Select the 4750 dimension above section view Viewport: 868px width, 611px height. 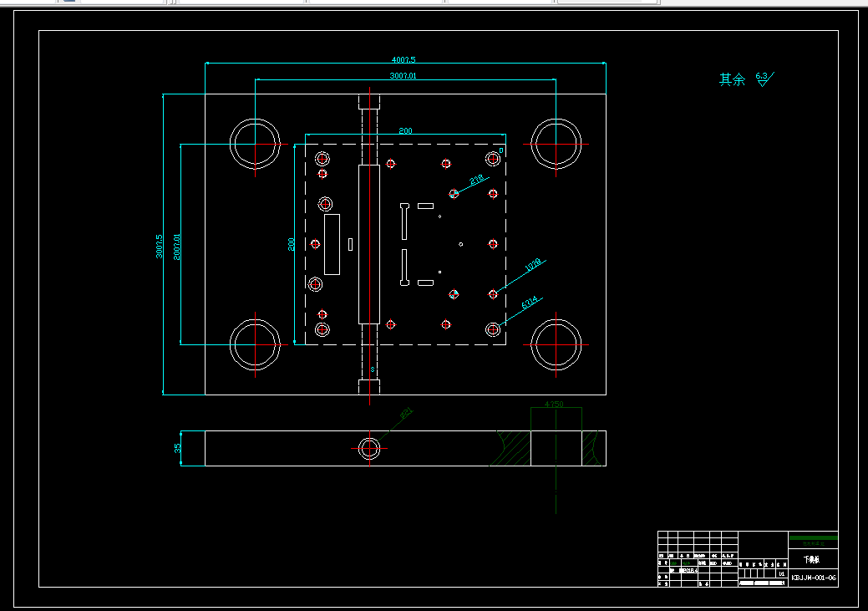coord(554,405)
